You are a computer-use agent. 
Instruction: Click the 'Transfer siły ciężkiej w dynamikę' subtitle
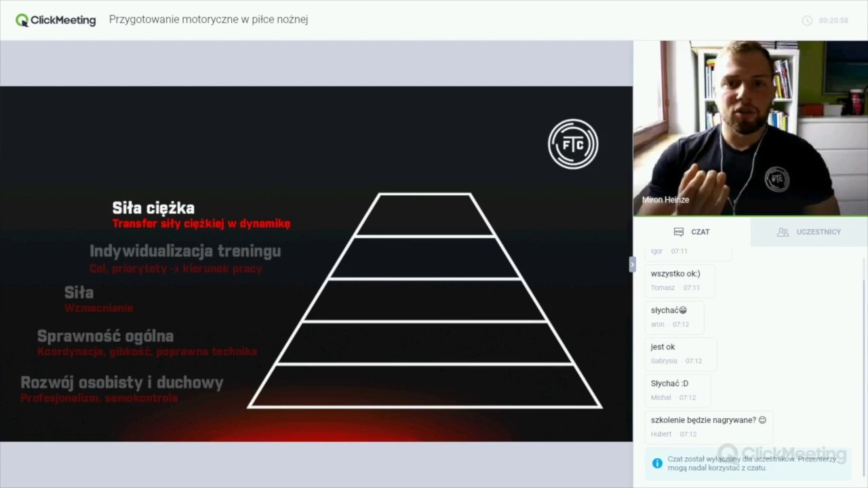pos(201,224)
